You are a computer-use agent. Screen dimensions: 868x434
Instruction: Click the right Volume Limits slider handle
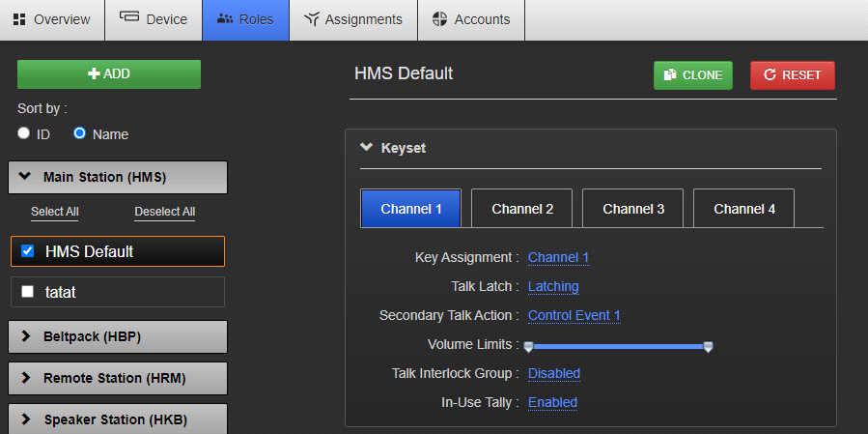(708, 346)
